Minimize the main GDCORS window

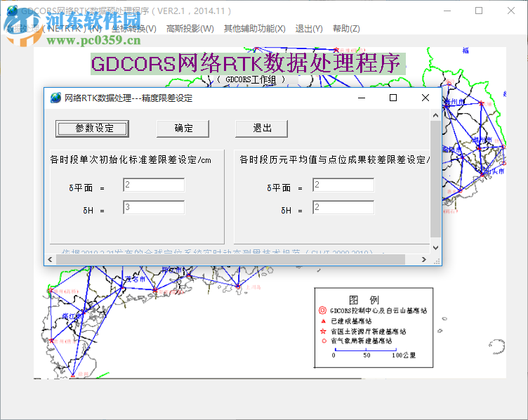point(447,11)
